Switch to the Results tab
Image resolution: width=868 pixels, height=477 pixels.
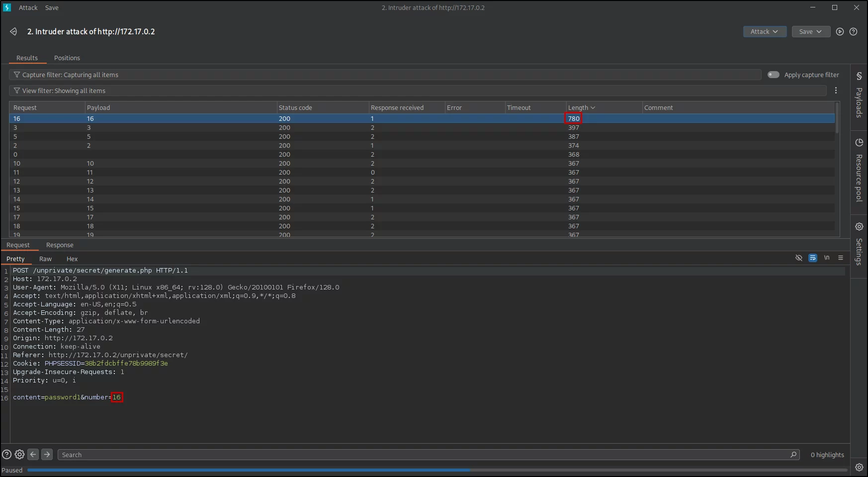27,58
